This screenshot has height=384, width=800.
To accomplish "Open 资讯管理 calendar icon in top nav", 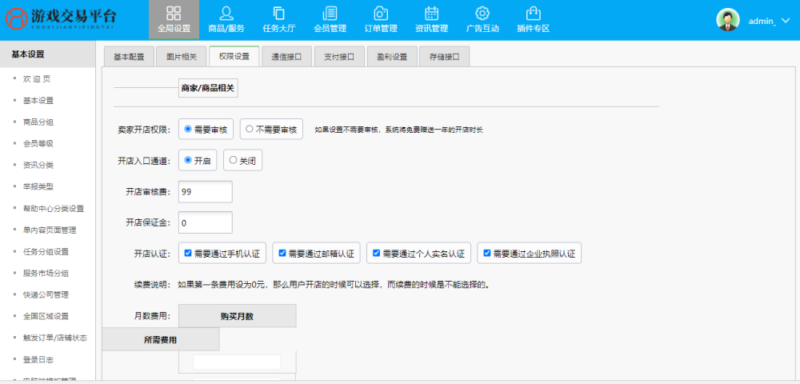I will click(432, 13).
